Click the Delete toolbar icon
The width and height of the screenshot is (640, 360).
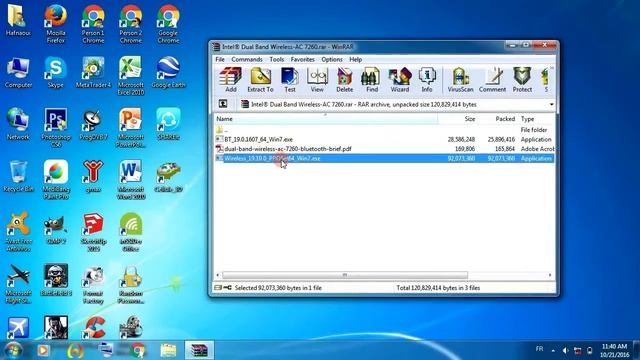point(344,80)
